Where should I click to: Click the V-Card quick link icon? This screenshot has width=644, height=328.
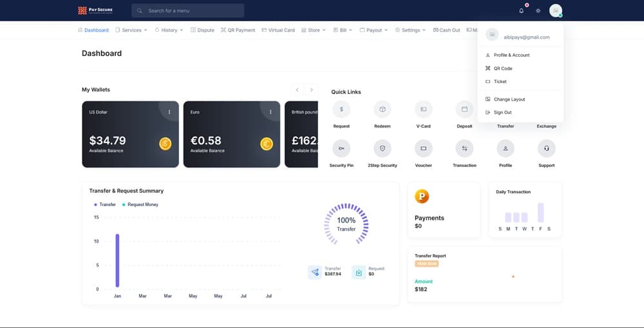(x=423, y=109)
